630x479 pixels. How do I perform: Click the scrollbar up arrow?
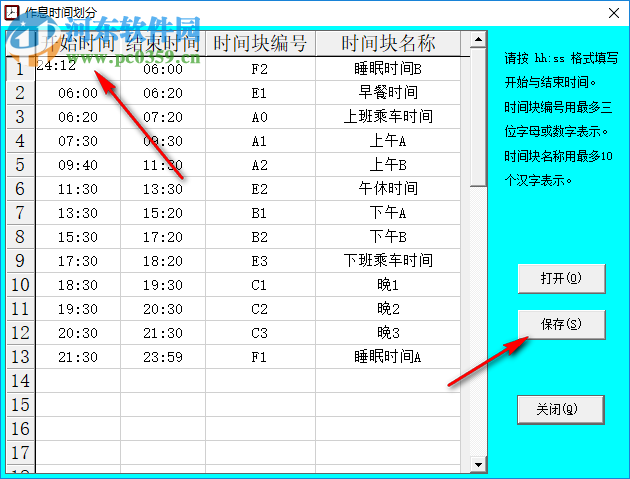click(478, 39)
